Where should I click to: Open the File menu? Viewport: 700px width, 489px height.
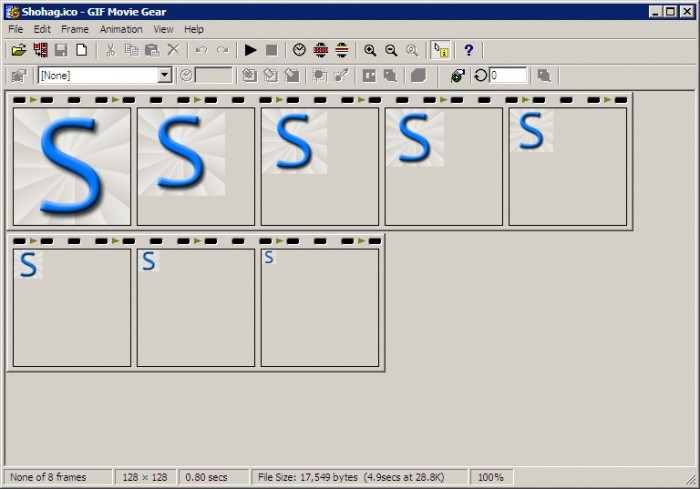tap(16, 29)
